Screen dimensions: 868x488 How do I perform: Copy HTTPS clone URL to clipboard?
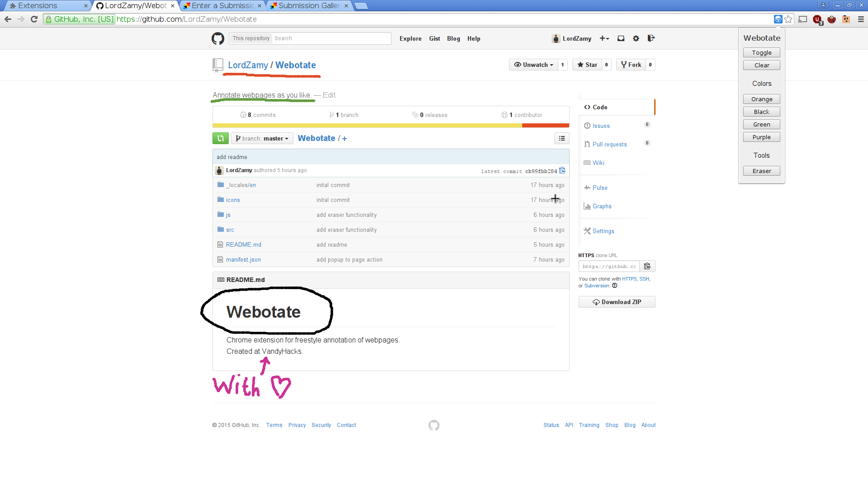(x=647, y=266)
